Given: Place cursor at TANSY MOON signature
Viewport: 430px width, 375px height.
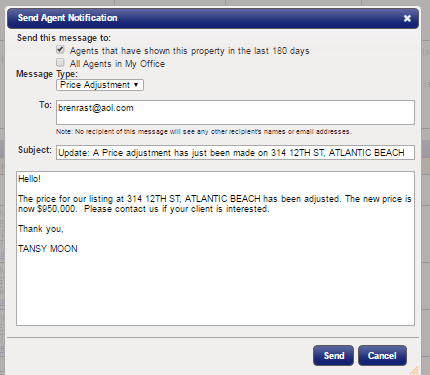Looking at the screenshot, I should click(48, 249).
